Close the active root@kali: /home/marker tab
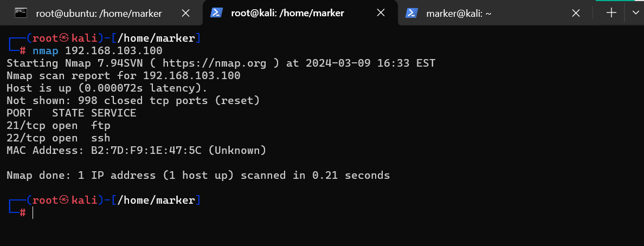The height and width of the screenshot is (246, 644). 381,13
